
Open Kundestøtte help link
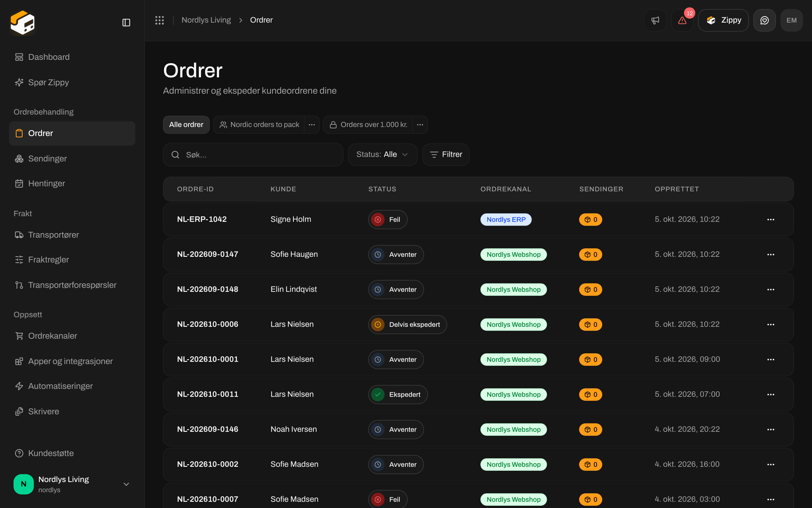click(72, 453)
